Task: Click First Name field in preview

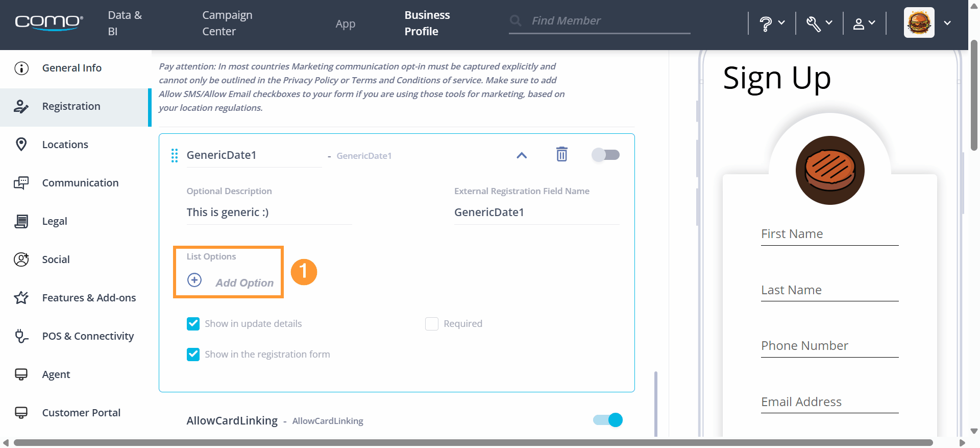Action: coord(829,234)
